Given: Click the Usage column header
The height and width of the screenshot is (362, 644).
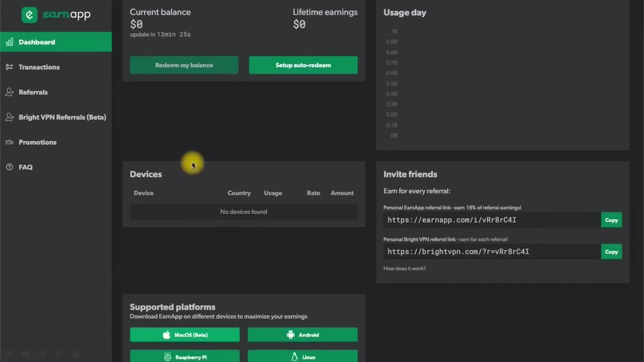Looking at the screenshot, I should click(273, 193).
